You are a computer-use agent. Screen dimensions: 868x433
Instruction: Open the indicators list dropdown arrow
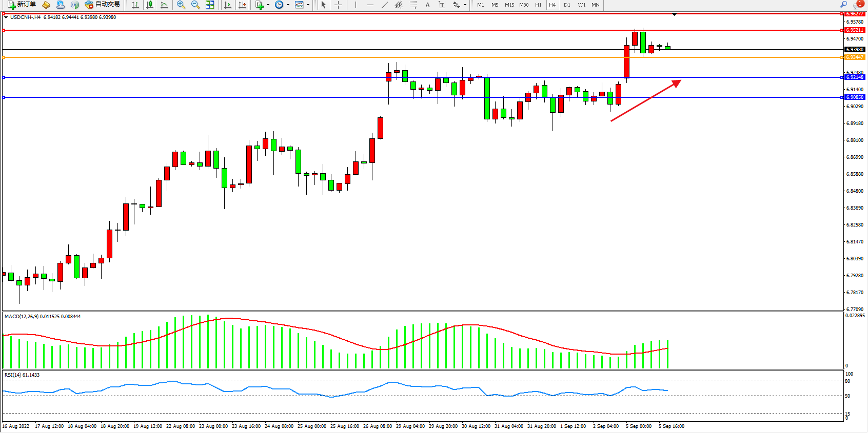pos(268,5)
